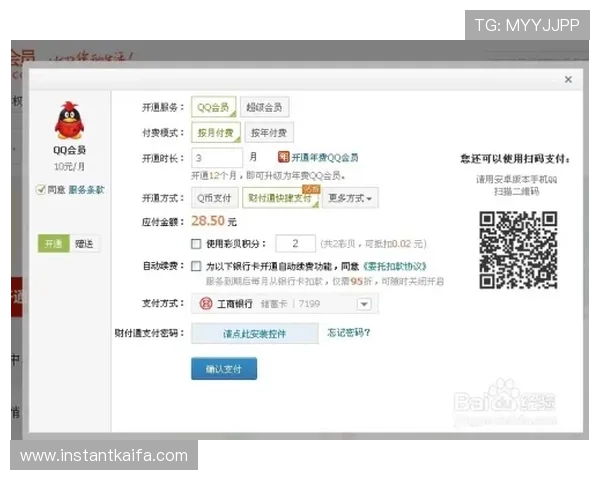Click the red 年 annual-fee icon

coord(283,157)
